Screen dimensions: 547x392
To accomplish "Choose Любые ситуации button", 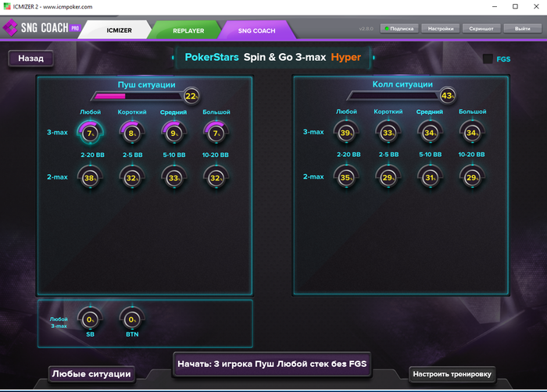I will click(x=91, y=374).
